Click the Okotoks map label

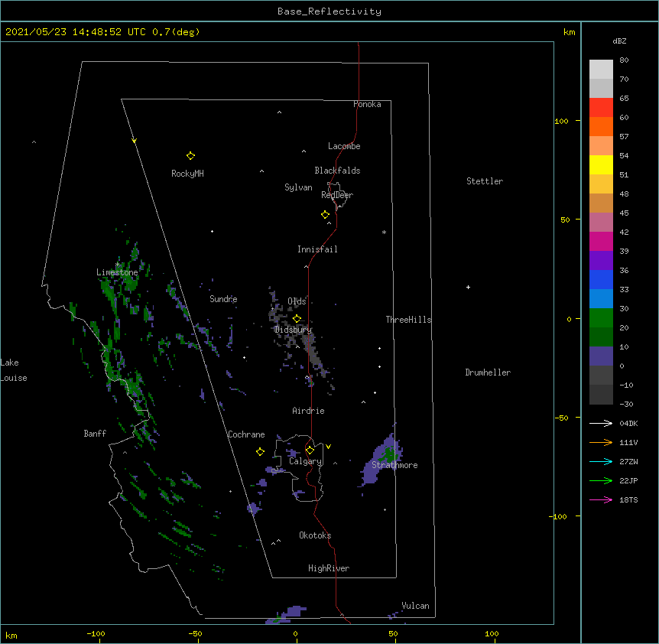pyautogui.click(x=315, y=535)
